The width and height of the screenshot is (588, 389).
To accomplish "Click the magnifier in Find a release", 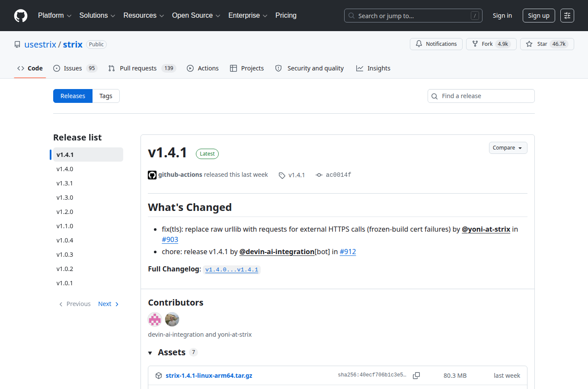I will pyautogui.click(x=435, y=96).
